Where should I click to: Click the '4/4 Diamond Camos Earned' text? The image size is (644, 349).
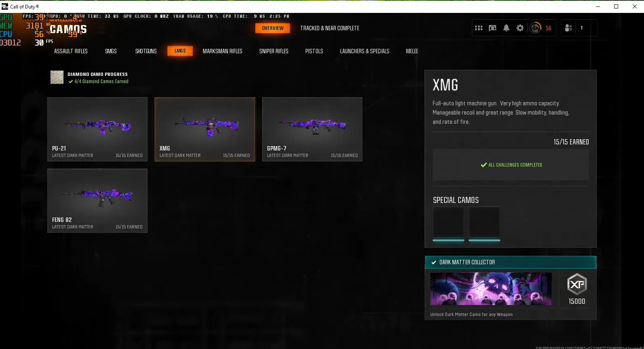tap(101, 82)
